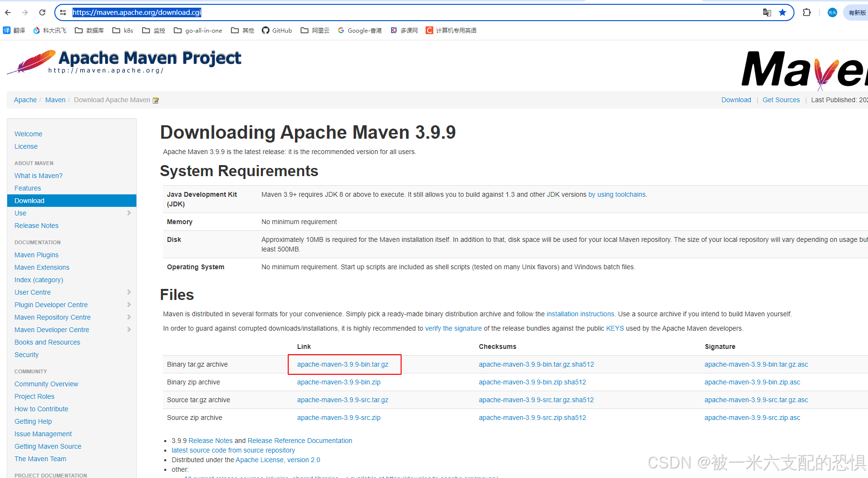Click the Apache Maven Project feather logo
Image resolution: width=868 pixels, height=478 pixels.
point(124,62)
